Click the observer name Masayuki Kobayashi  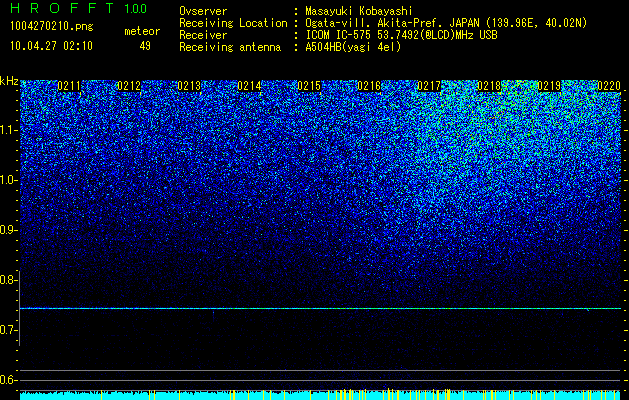[359, 11]
